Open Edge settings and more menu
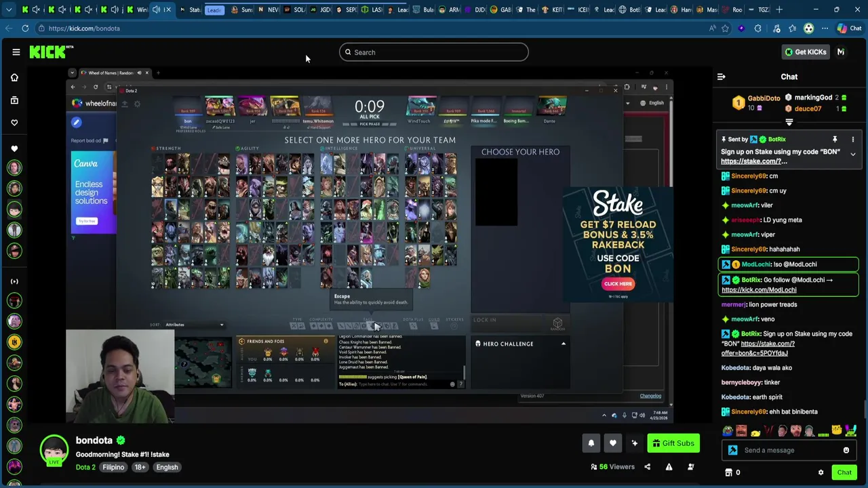The height and width of the screenshot is (488, 868). pos(825,28)
